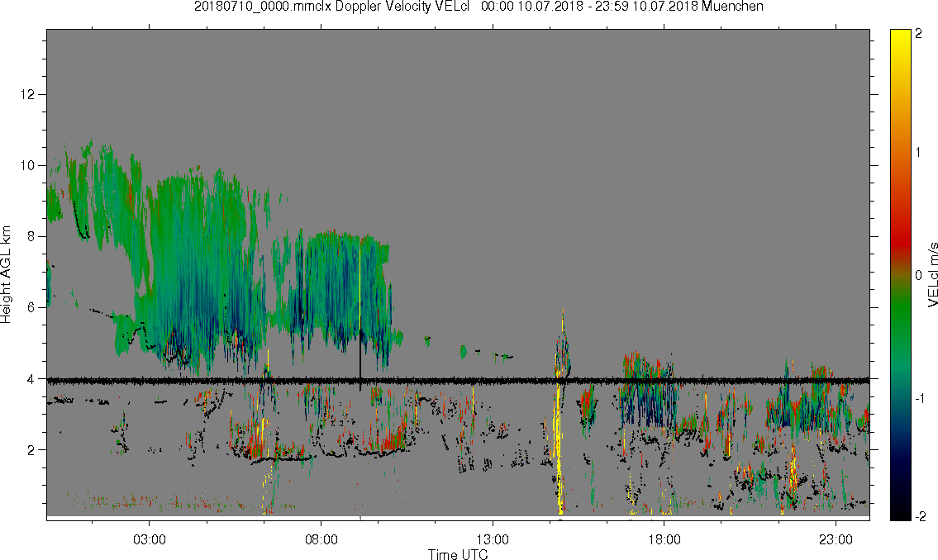The image size is (938, 560).
Task: Click the 'Time UTC' axis title
Action: [458, 554]
